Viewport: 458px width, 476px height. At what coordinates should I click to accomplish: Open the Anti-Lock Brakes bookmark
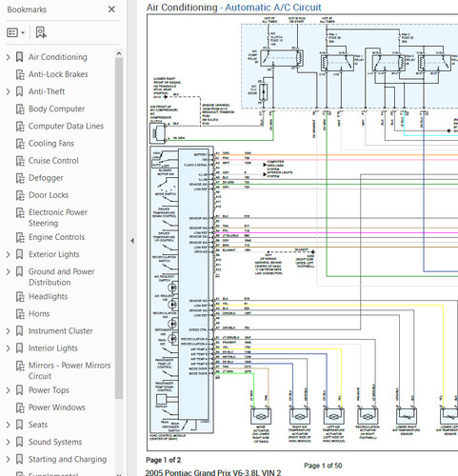58,74
